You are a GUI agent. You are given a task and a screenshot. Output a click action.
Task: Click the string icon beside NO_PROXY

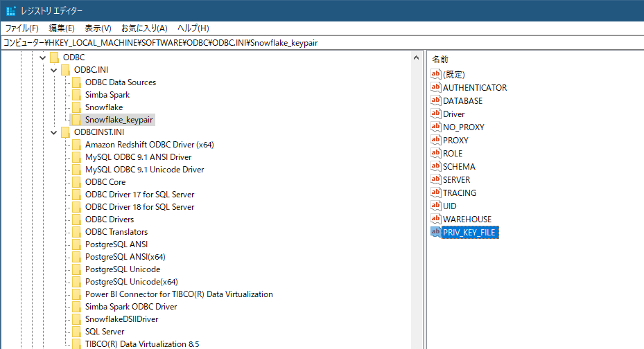(x=436, y=127)
